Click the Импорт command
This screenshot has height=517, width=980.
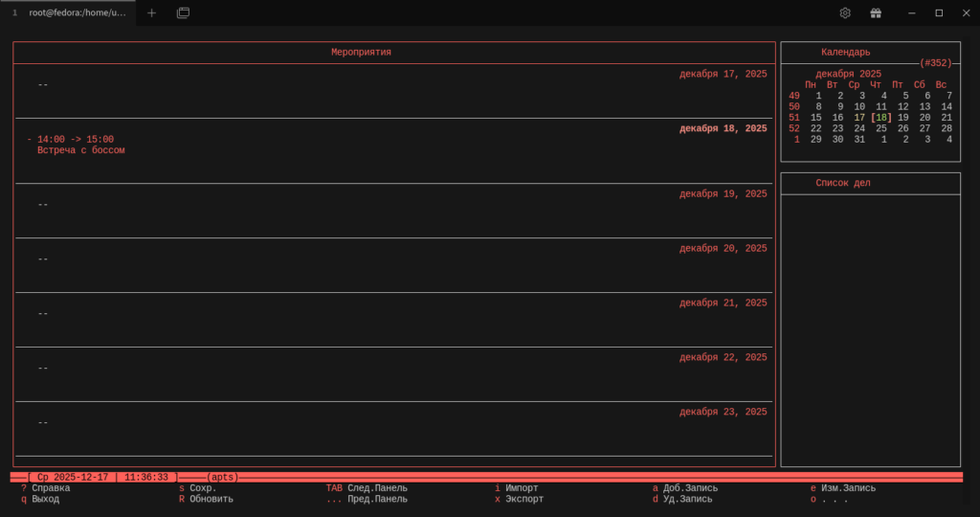[x=522, y=487]
